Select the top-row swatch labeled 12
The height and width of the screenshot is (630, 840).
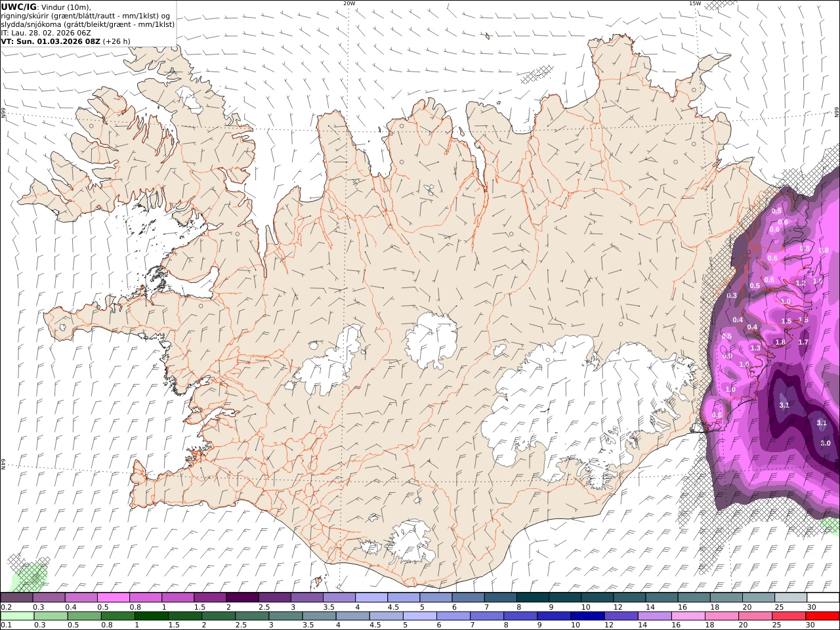(x=629, y=597)
